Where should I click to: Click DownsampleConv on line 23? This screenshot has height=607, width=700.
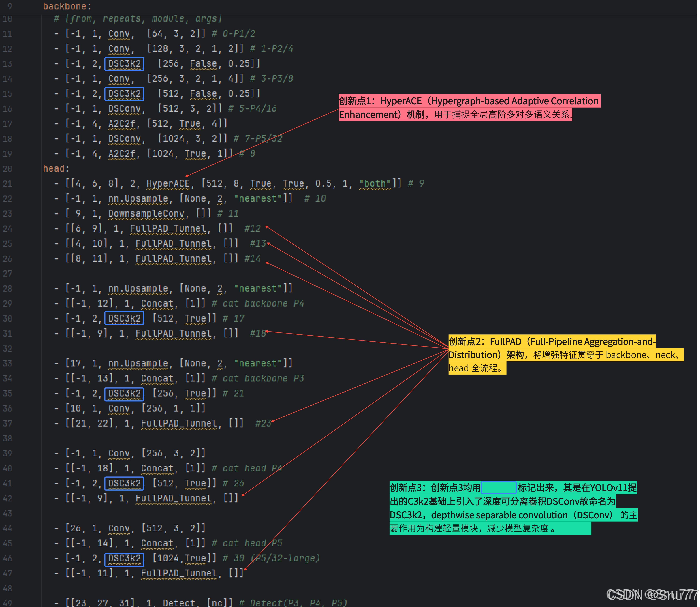[x=146, y=213]
